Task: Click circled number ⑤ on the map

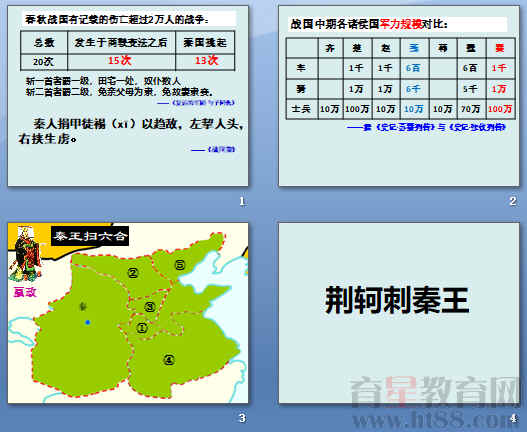Action: point(180,265)
